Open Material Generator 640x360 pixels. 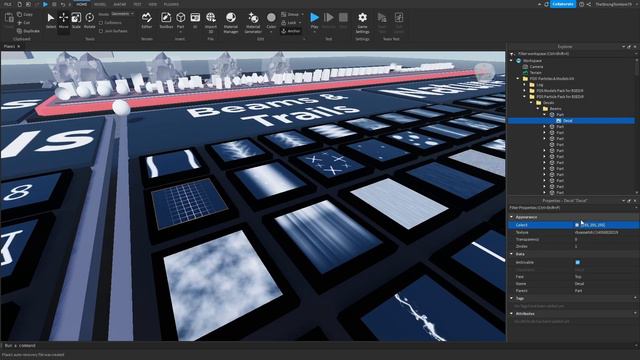click(x=253, y=22)
